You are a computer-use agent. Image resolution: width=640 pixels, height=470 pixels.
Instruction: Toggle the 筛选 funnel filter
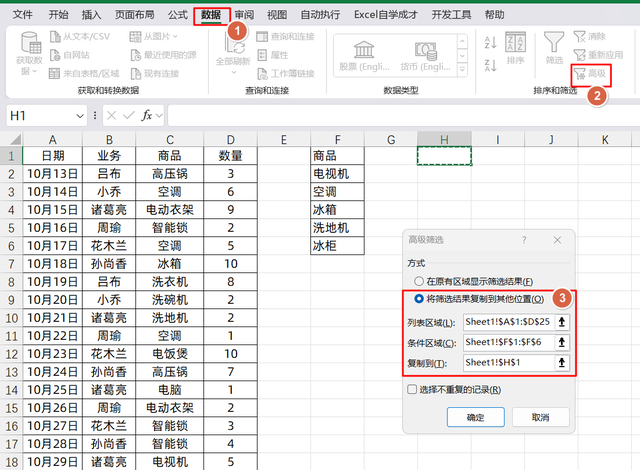pos(554,48)
